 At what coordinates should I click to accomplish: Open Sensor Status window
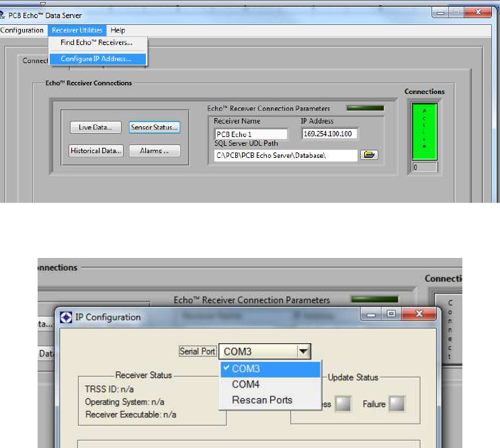pos(155,127)
